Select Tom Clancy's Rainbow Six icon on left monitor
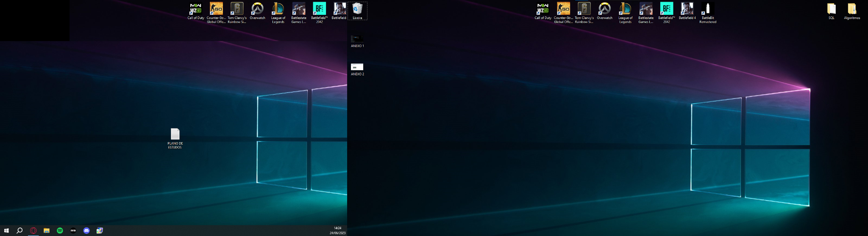 237,13
